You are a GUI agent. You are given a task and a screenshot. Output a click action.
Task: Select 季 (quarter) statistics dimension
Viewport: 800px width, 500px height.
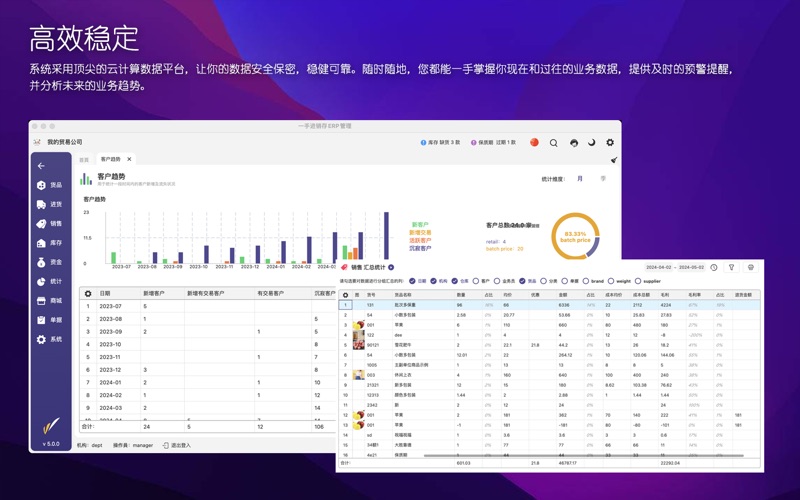click(602, 179)
